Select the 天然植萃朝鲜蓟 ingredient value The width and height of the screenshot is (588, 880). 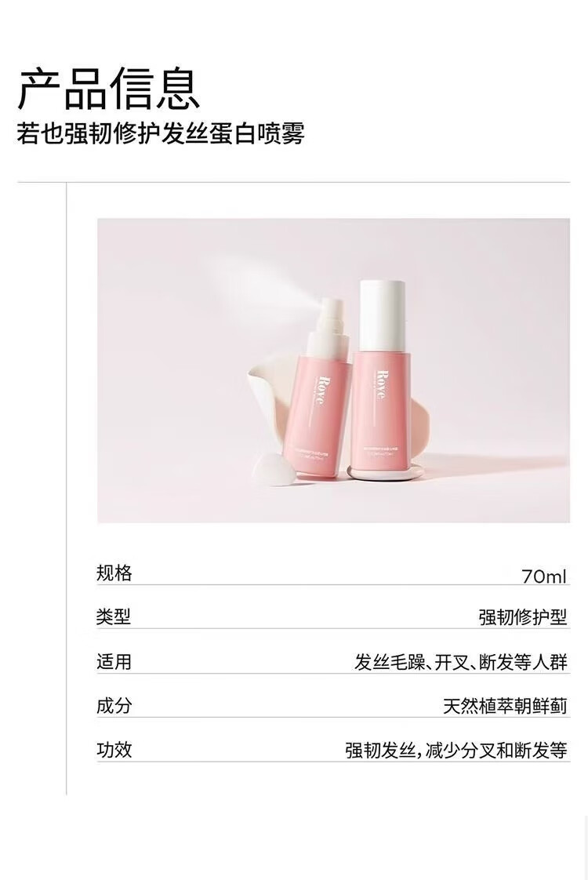[x=505, y=706]
